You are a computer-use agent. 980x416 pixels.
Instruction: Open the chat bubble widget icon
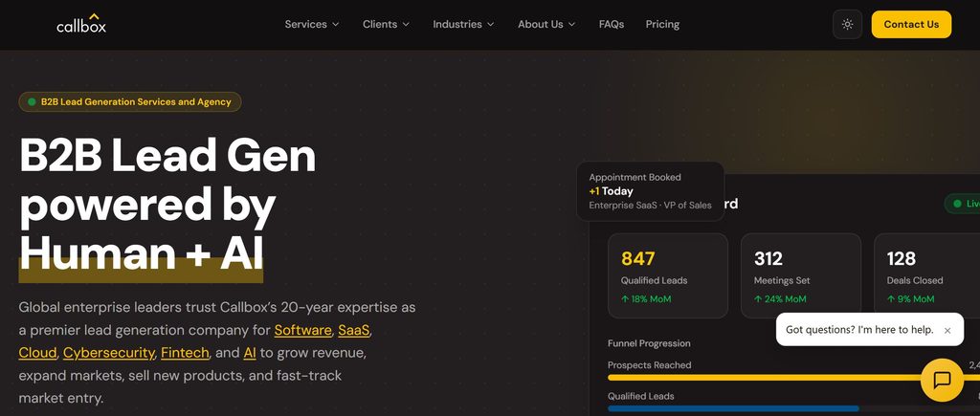pos(942,380)
